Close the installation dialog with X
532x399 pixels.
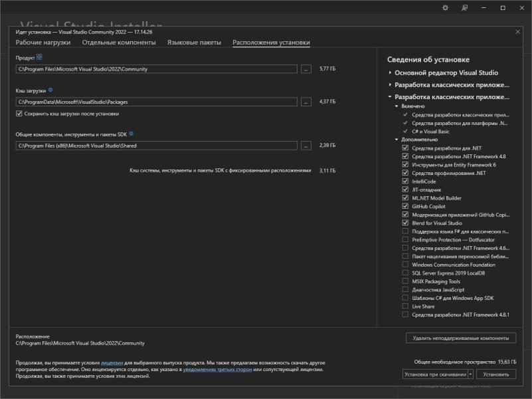(517, 31)
